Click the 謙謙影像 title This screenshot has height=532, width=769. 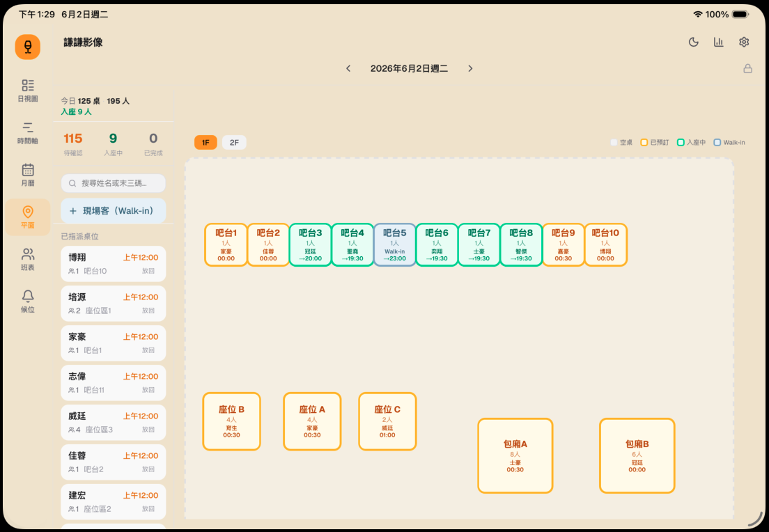(x=84, y=42)
